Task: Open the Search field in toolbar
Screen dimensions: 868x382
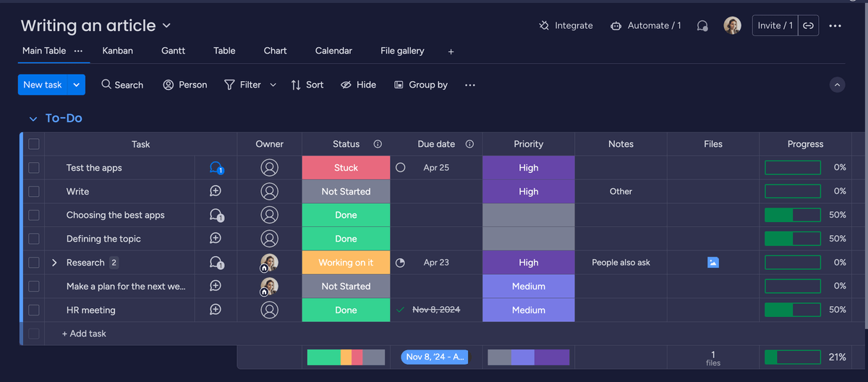Action: (x=122, y=85)
